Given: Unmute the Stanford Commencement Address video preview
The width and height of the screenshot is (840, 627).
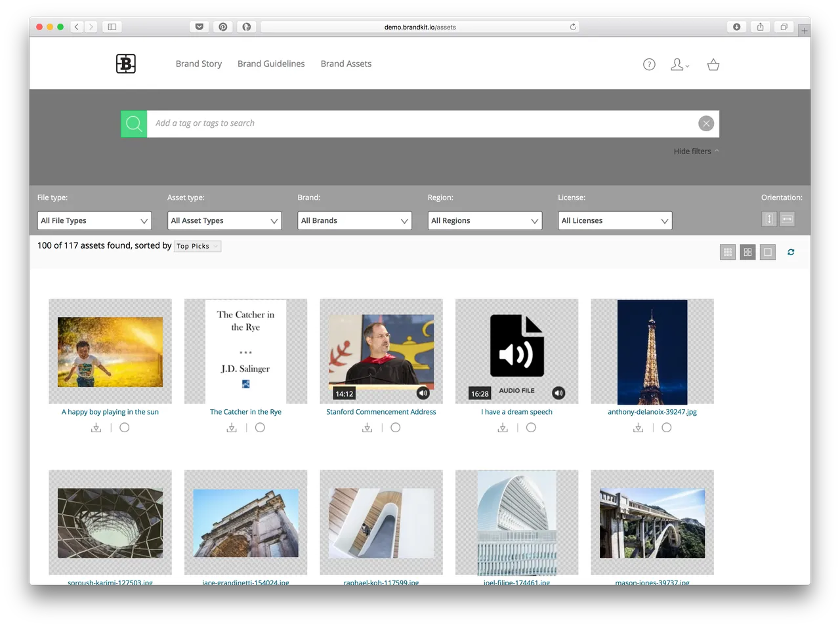Looking at the screenshot, I should tap(423, 392).
